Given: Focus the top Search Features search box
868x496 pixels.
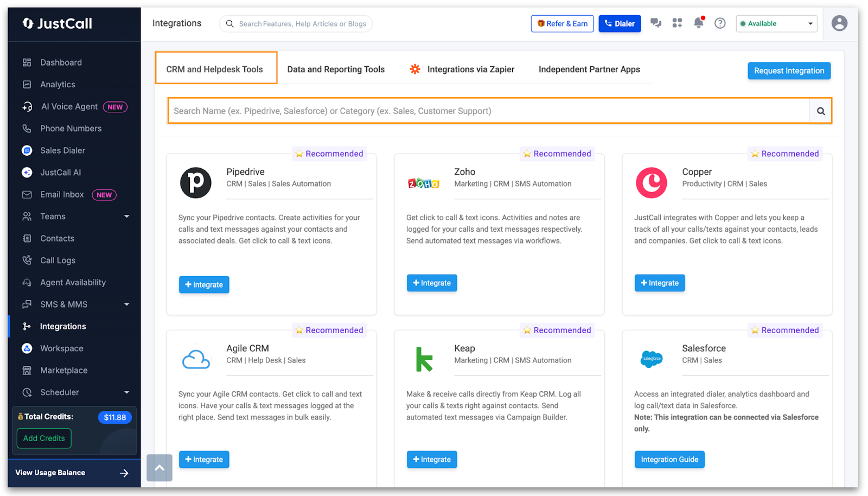Looking at the screenshot, I should pyautogui.click(x=296, y=23).
